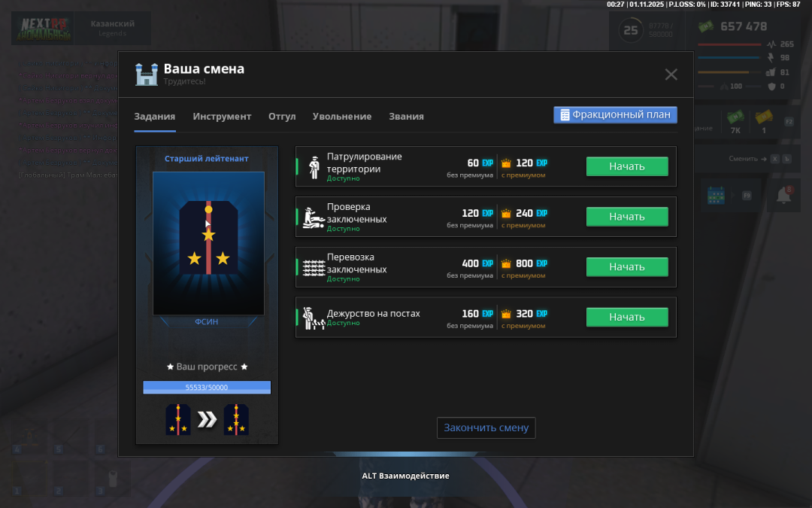Image resolution: width=812 pixels, height=508 pixels.
Task: Click the notification bell icon with red badge
Action: pyautogui.click(x=783, y=195)
